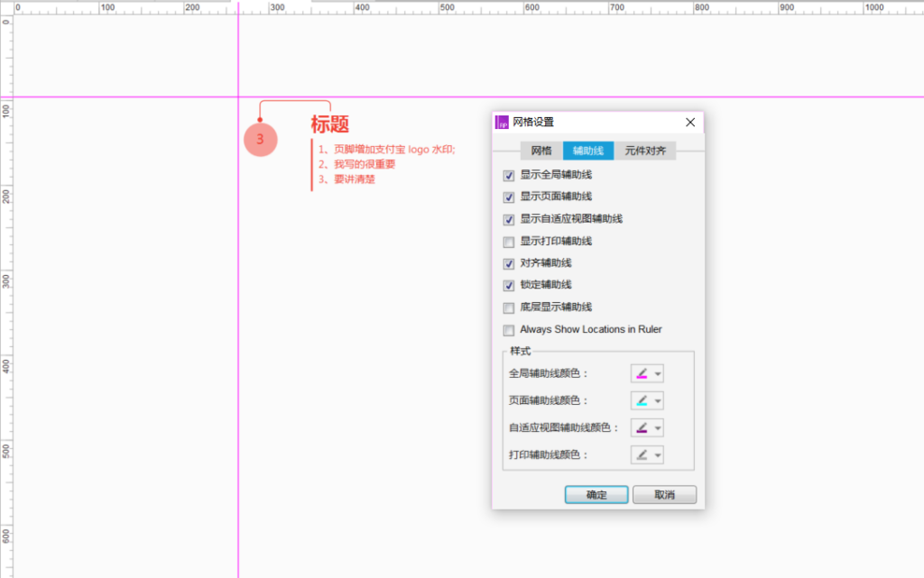The width and height of the screenshot is (924, 578).
Task: Select the 标题 heading text
Action: point(330,124)
